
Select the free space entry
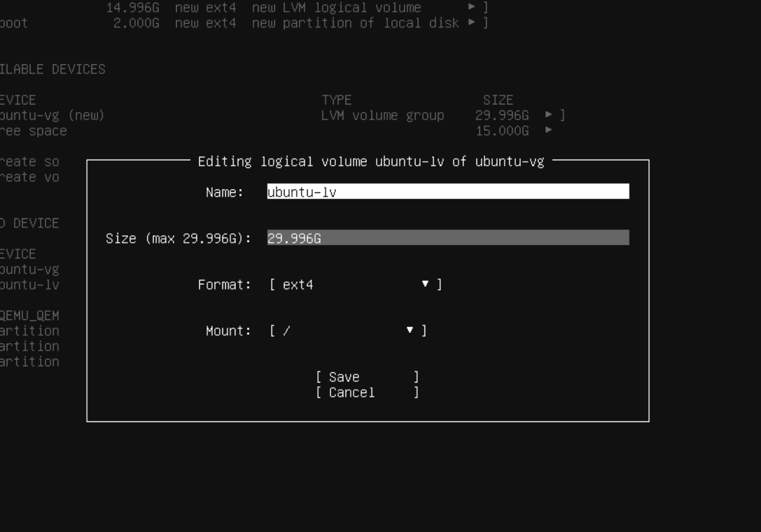pyautogui.click(x=34, y=131)
